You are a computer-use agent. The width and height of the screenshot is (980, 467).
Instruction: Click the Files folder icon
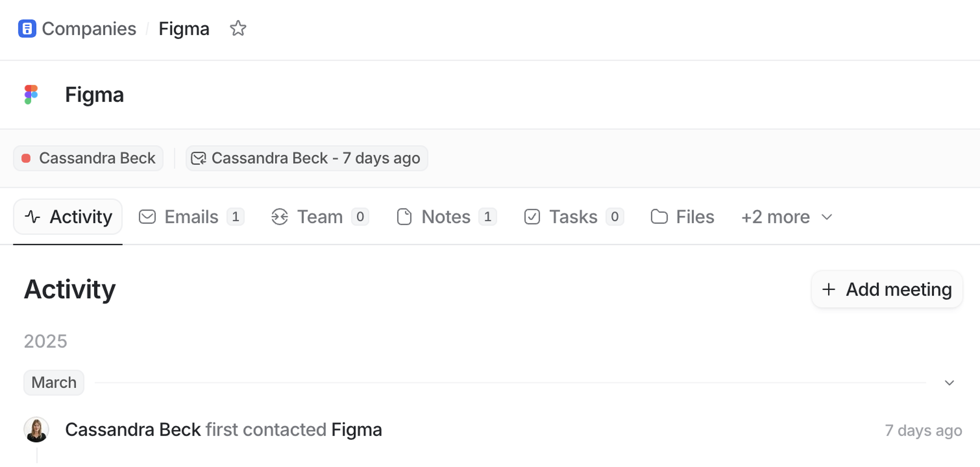point(659,217)
